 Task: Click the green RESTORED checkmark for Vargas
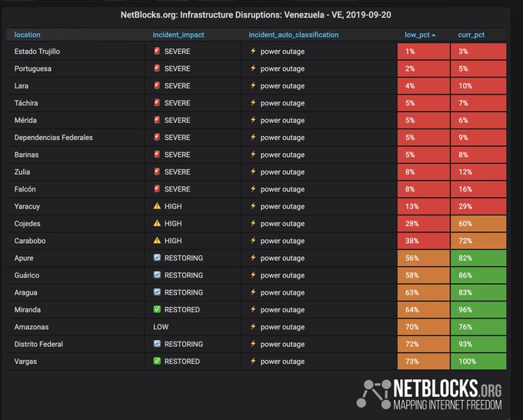(157, 361)
